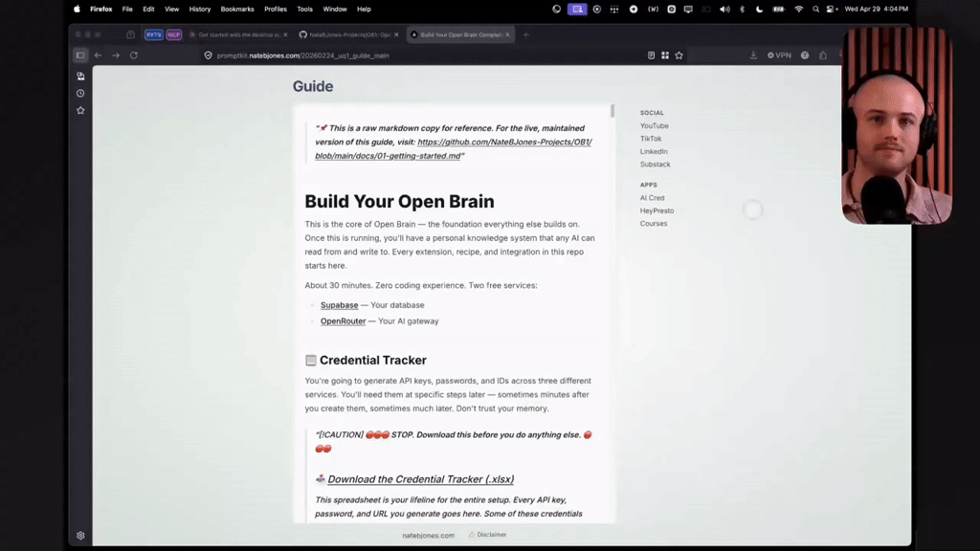Open the Supabase link
980x551 pixels.
point(340,305)
